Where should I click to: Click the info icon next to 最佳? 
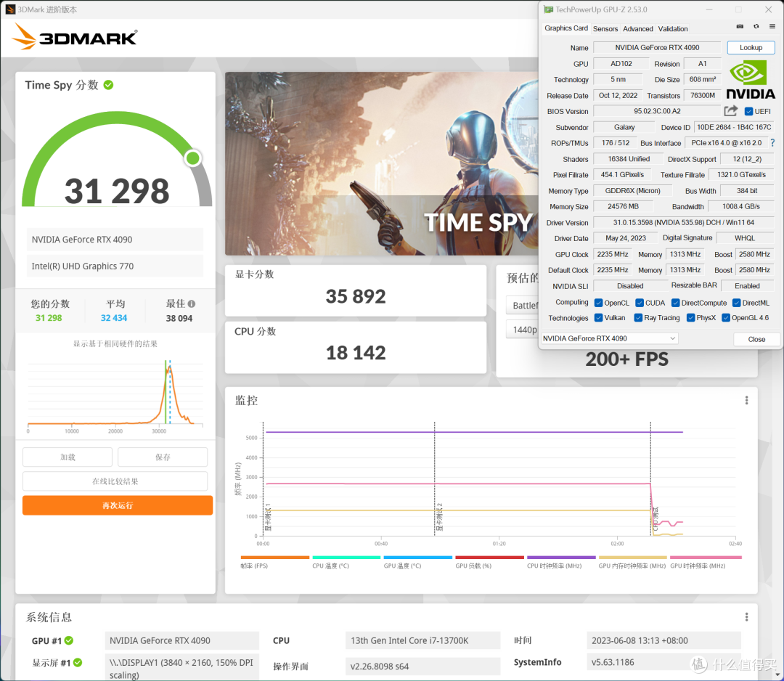click(192, 303)
